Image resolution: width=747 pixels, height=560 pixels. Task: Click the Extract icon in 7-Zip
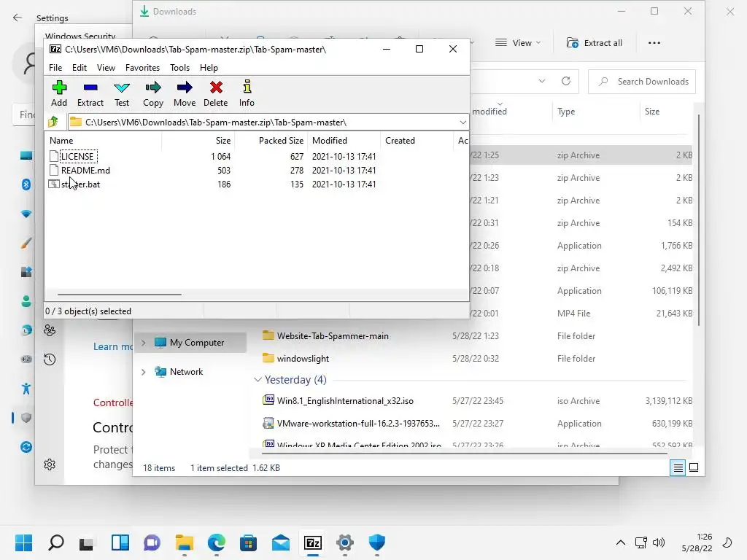point(90,93)
